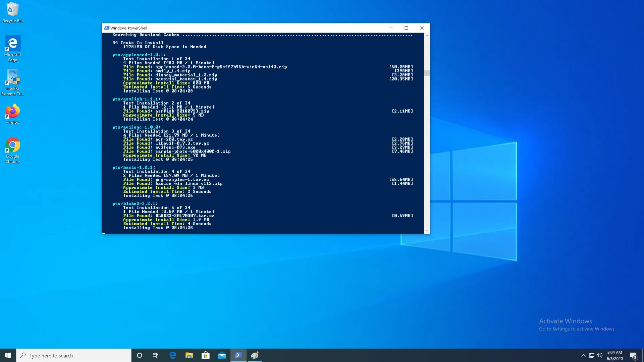The height and width of the screenshot is (362, 644).
Task: Click the taskbar search box
Action: point(74,355)
